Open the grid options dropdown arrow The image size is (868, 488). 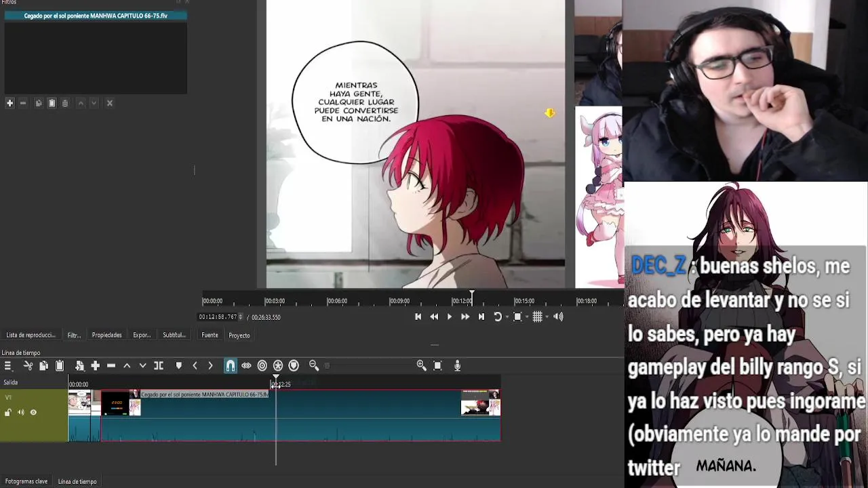tap(547, 317)
